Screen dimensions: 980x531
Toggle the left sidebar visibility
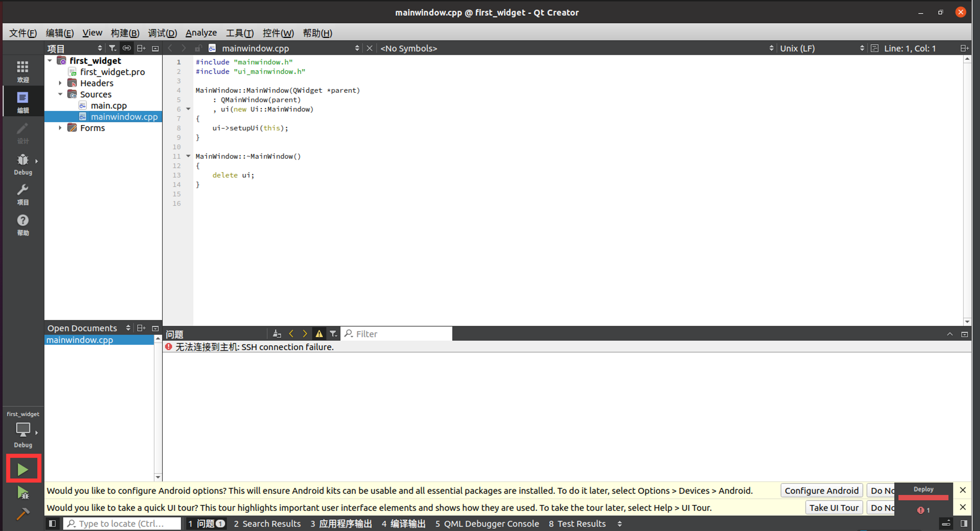click(x=52, y=524)
